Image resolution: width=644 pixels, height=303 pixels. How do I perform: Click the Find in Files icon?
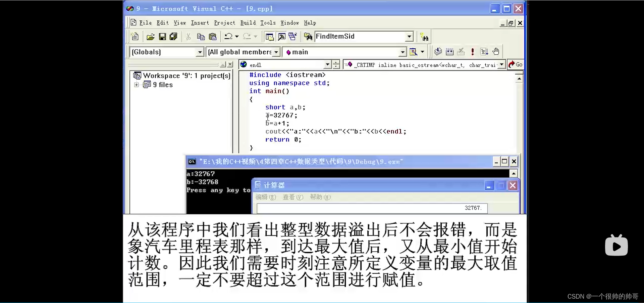(308, 37)
